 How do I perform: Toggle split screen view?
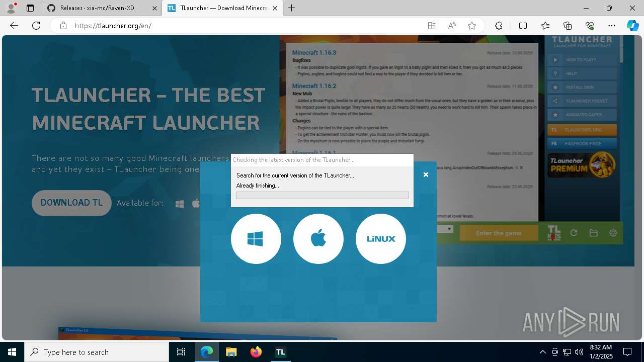tap(523, 26)
